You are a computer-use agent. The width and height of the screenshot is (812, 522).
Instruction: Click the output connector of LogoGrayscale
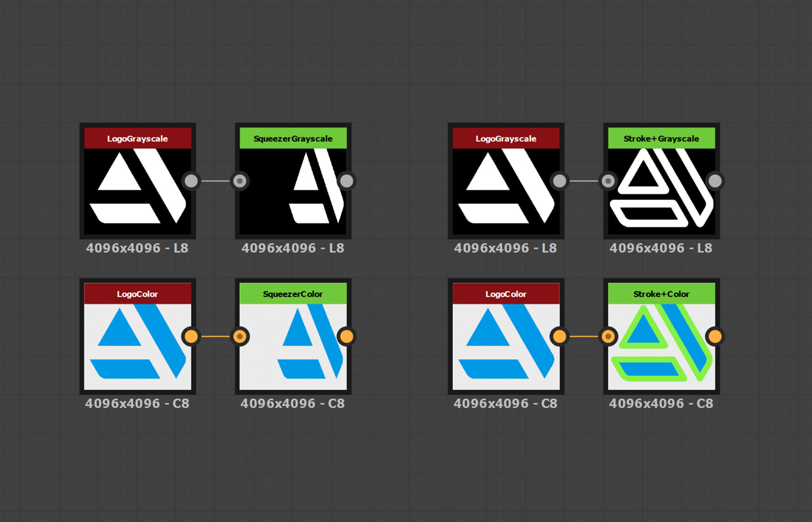coord(191,180)
